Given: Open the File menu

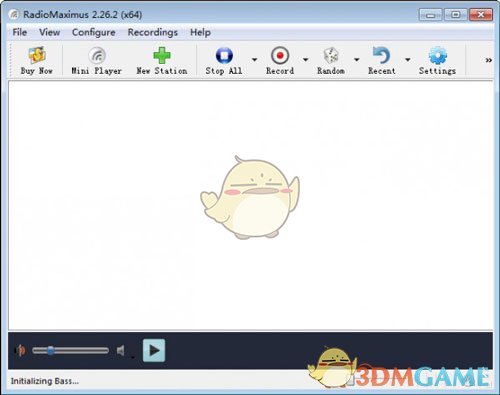Looking at the screenshot, I should (20, 32).
